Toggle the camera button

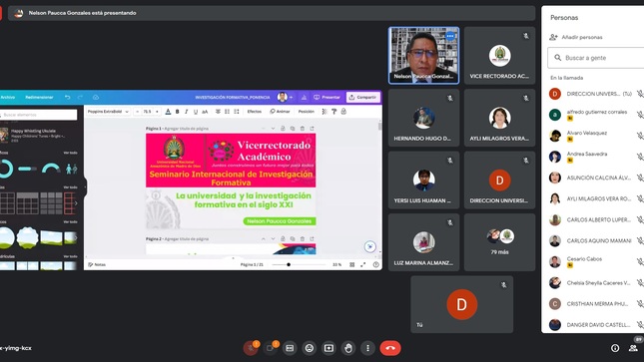(x=270, y=348)
